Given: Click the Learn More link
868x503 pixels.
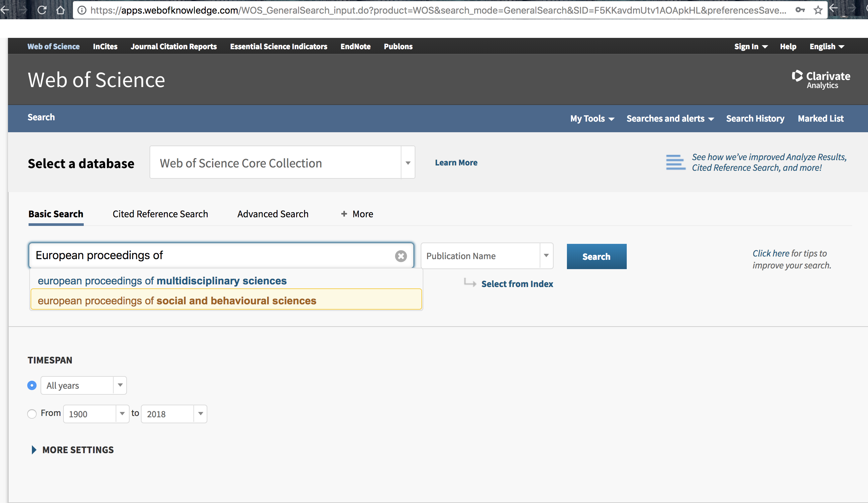Looking at the screenshot, I should tap(456, 162).
